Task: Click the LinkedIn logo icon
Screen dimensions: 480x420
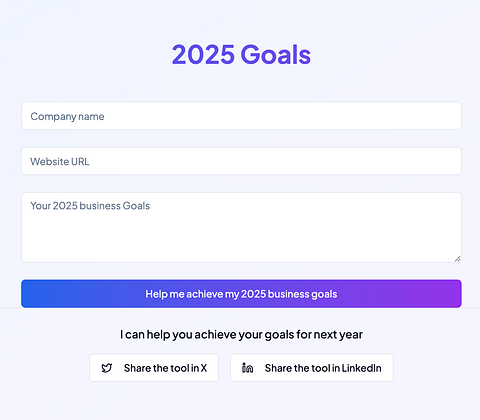Action: click(247, 368)
